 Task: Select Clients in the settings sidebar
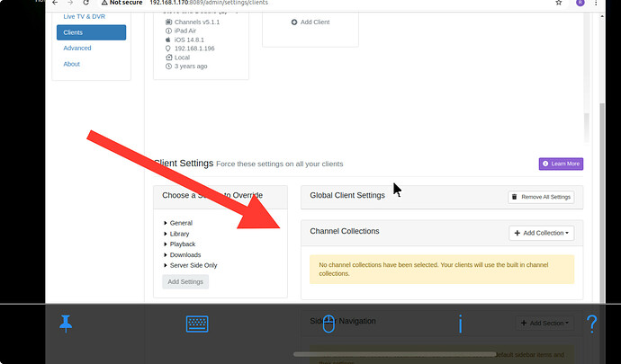pyautogui.click(x=91, y=33)
